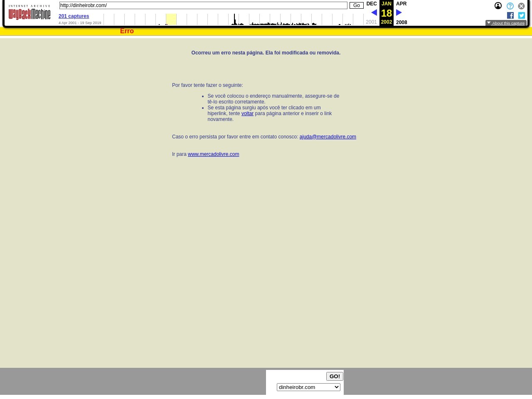Viewport: 532px width, 399px height.
Task: Follow the voltar link
Action: [247, 113]
